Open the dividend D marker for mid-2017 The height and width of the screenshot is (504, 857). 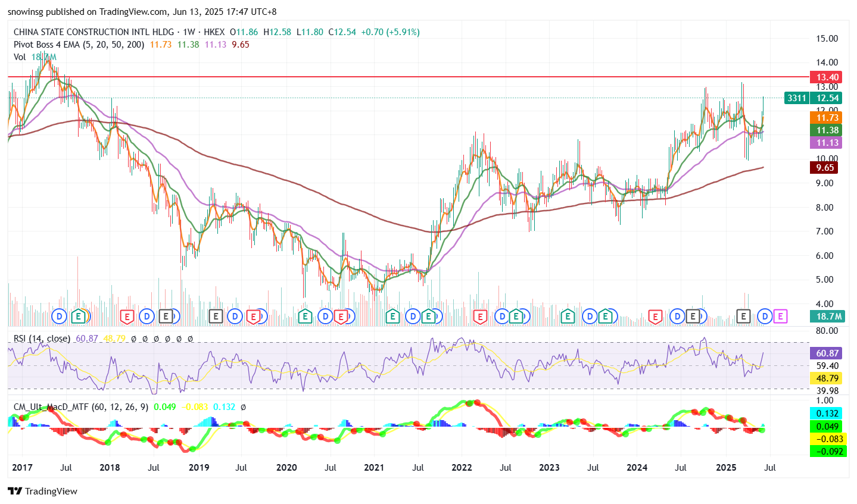[59, 316]
